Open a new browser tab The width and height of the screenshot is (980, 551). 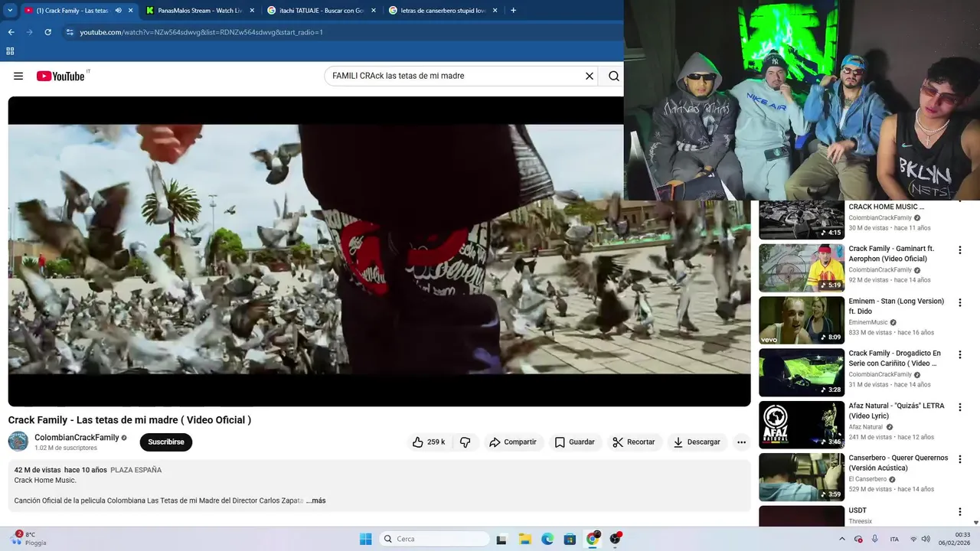[513, 11]
